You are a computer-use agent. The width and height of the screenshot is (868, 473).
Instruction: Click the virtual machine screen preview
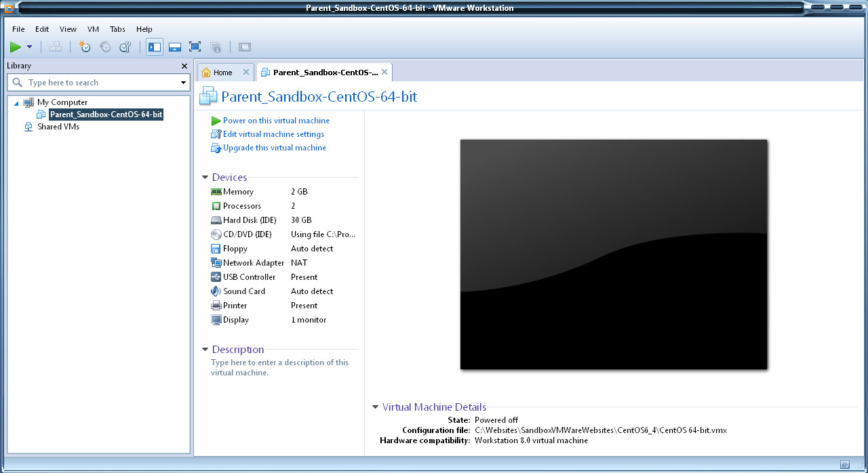[614, 254]
